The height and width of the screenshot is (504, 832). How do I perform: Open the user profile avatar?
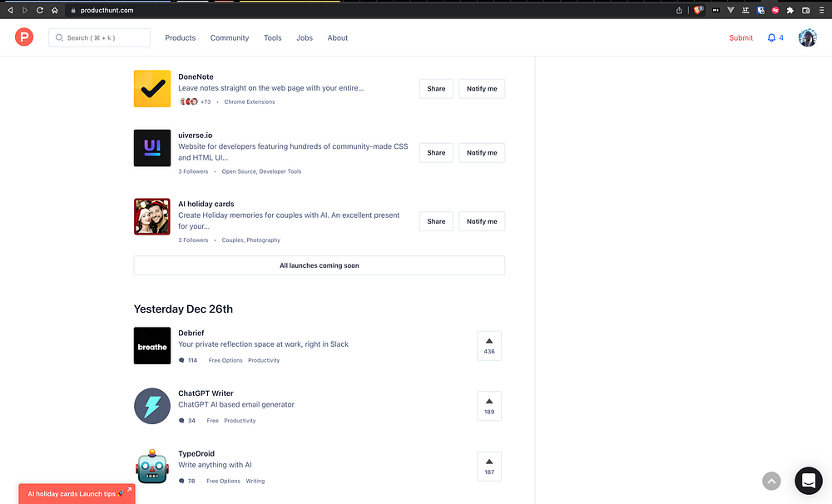(x=808, y=37)
